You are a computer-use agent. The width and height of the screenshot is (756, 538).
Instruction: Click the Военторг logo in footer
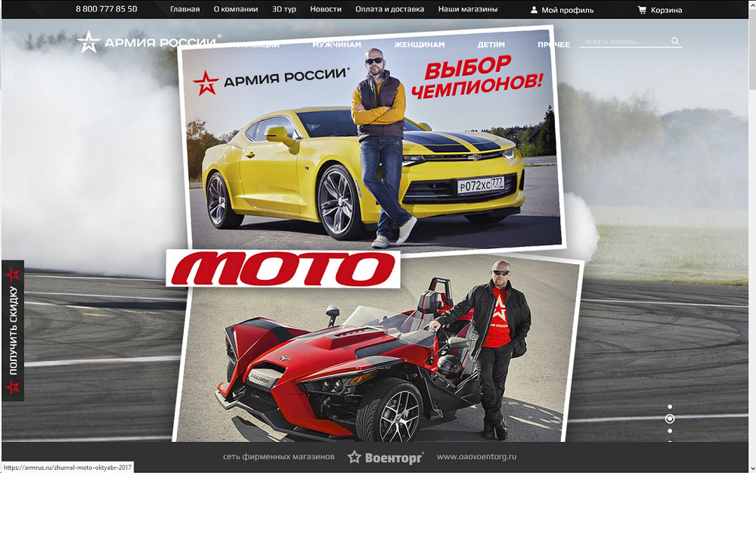point(386,457)
